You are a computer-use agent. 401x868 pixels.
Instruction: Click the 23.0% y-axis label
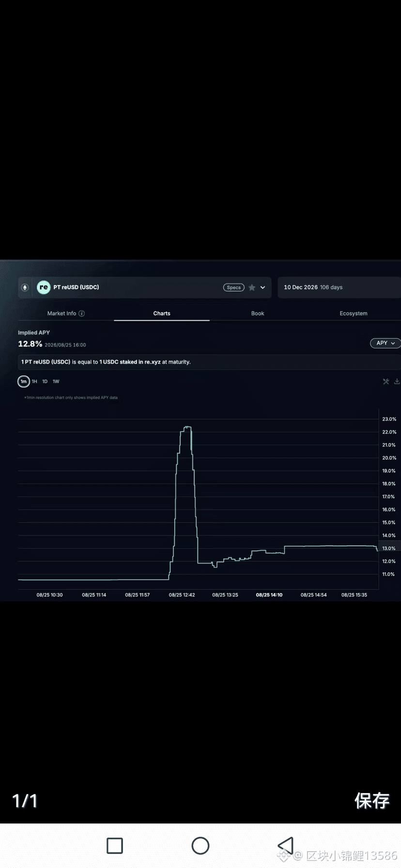[389, 419]
